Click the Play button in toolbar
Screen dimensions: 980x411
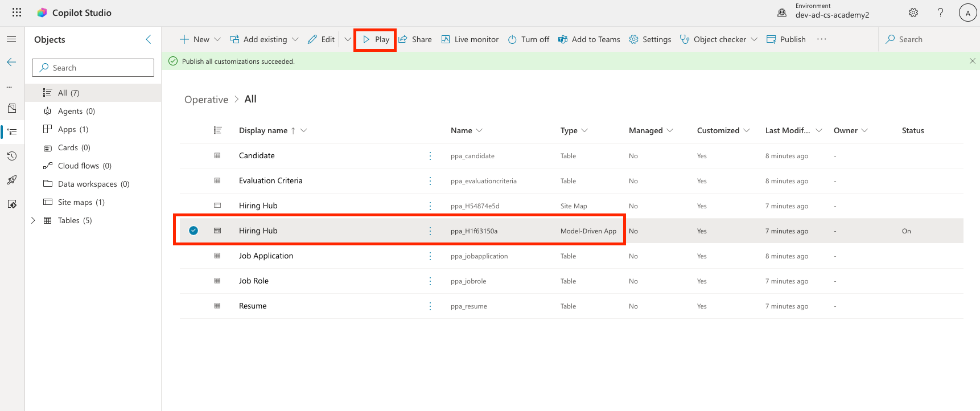[376, 39]
